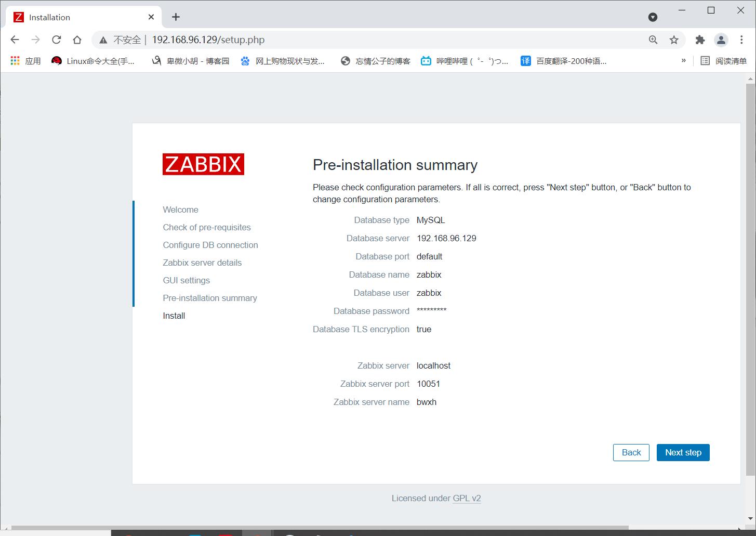Open the 卑微小胡 博客园 bookmark
The height and width of the screenshot is (536, 756).
coord(190,61)
